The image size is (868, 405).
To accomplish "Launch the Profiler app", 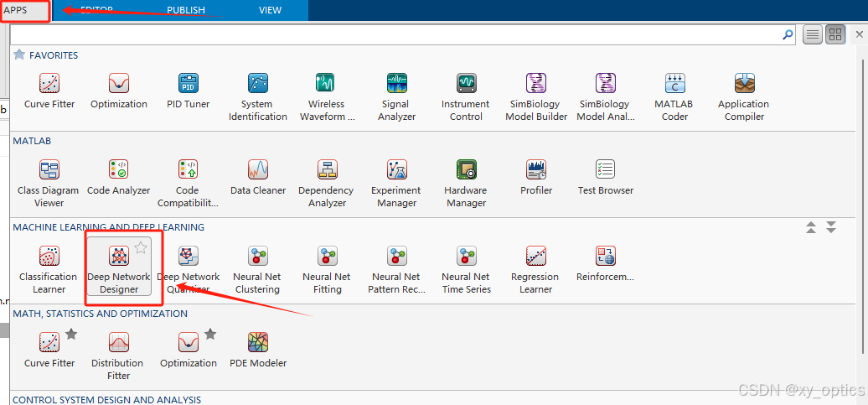I will tap(536, 178).
